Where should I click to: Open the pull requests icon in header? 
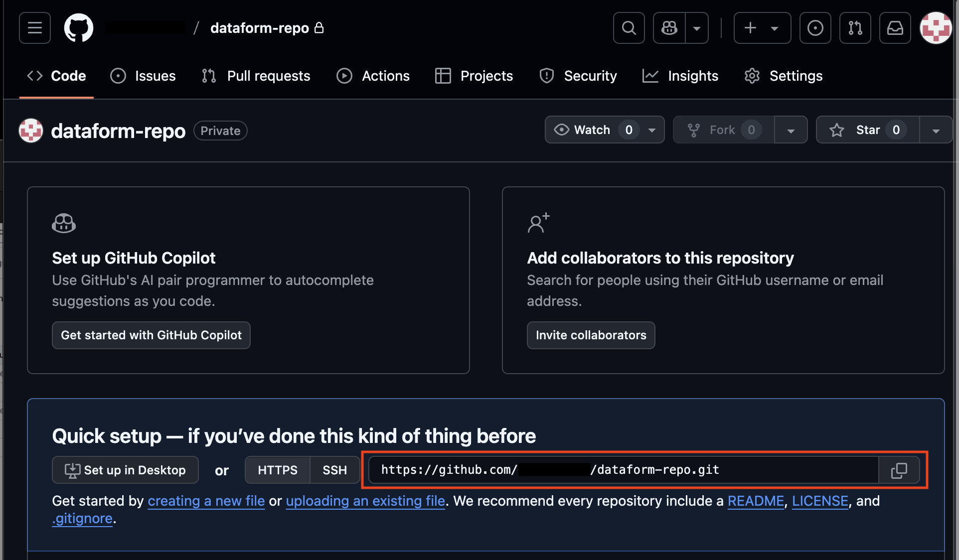click(855, 28)
